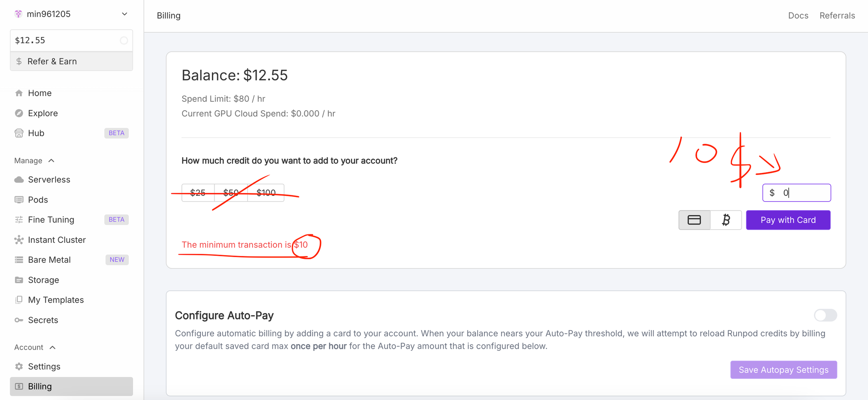Open the Instant Cluster icon in the sidebar
This screenshot has height=400, width=868.
[x=19, y=240]
